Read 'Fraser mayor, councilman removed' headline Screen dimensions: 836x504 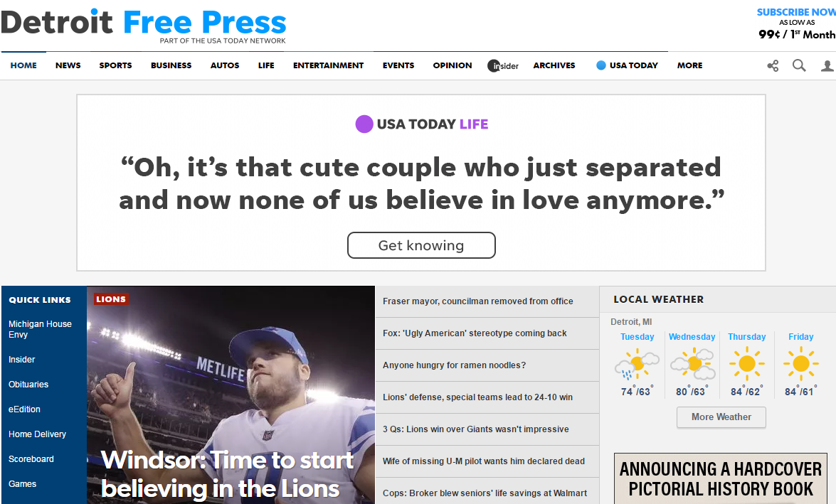(x=478, y=301)
